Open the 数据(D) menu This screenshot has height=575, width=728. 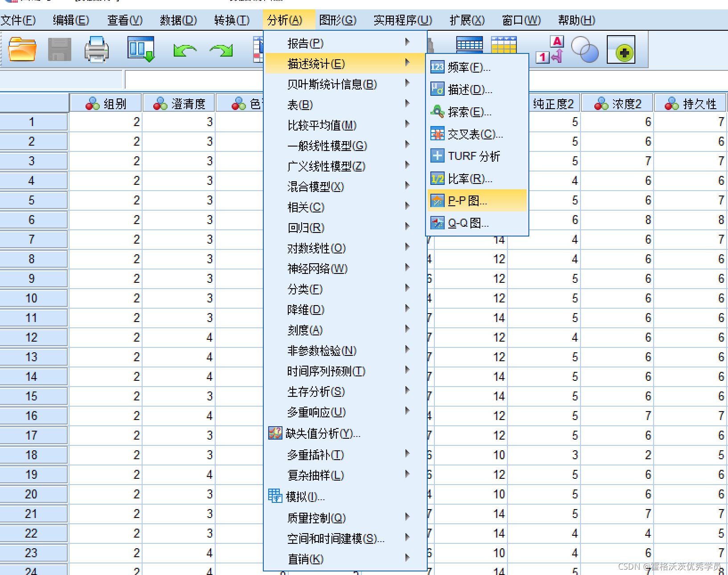pyautogui.click(x=178, y=20)
